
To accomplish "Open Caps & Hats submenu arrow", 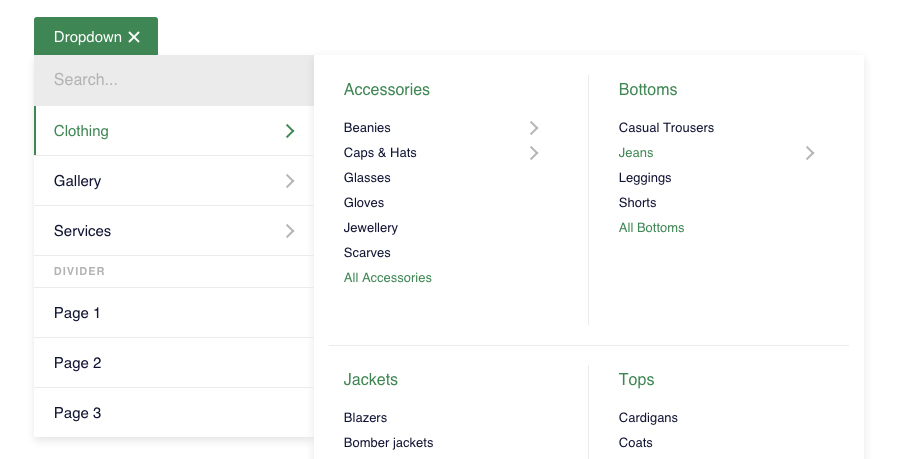I will pos(534,153).
